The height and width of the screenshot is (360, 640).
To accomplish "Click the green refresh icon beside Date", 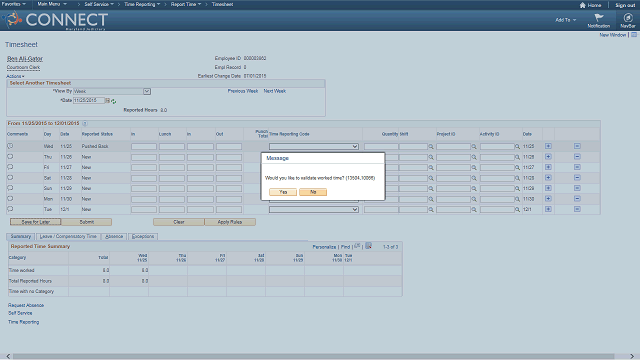I will 113,101.
